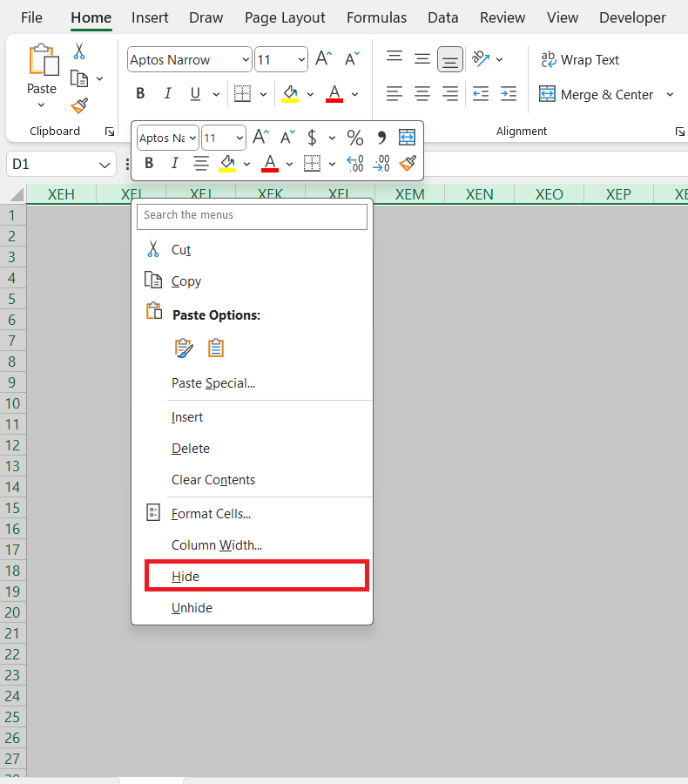The image size is (688, 784).
Task: Open Merge & Center dropdown arrow
Action: pyautogui.click(x=670, y=94)
